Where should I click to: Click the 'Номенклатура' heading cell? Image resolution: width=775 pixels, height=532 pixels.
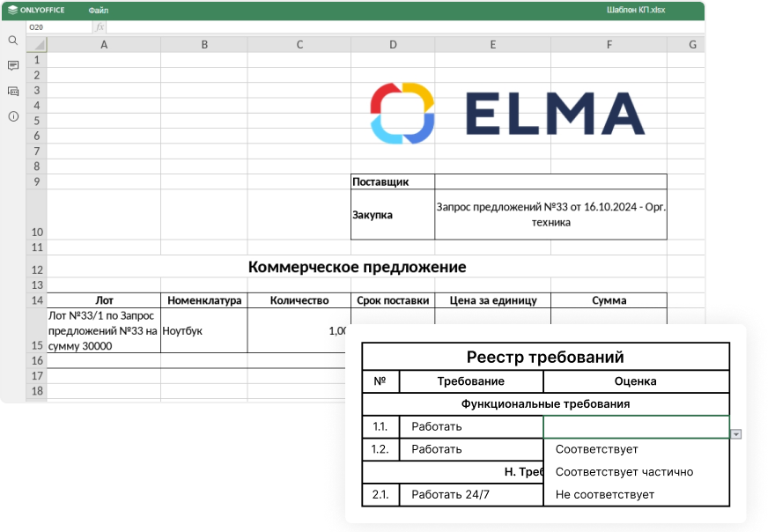click(x=204, y=300)
